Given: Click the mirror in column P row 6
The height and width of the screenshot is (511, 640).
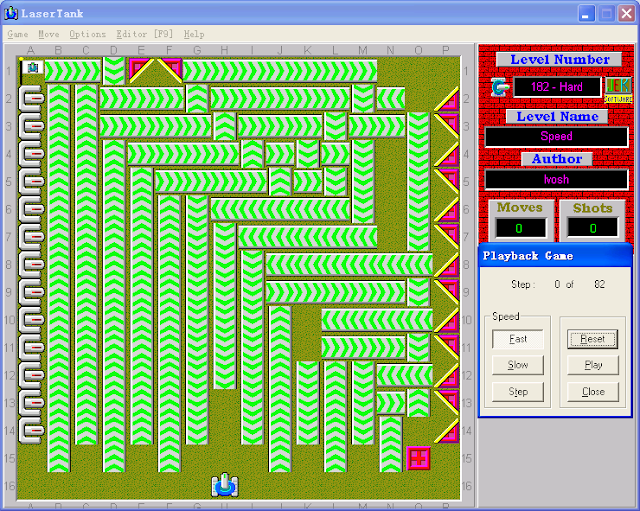Looking at the screenshot, I should pyautogui.click(x=446, y=209).
